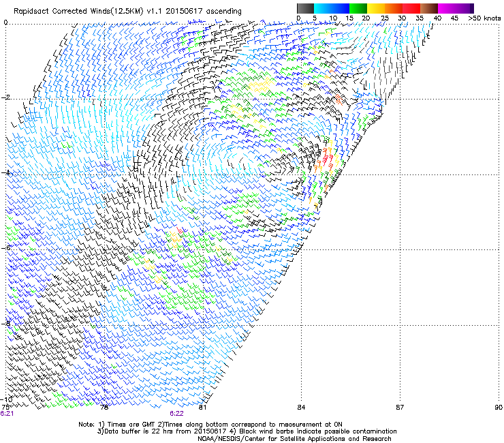
Task: Click the Rapidscat Corrected Winds title text
Action: [127, 11]
